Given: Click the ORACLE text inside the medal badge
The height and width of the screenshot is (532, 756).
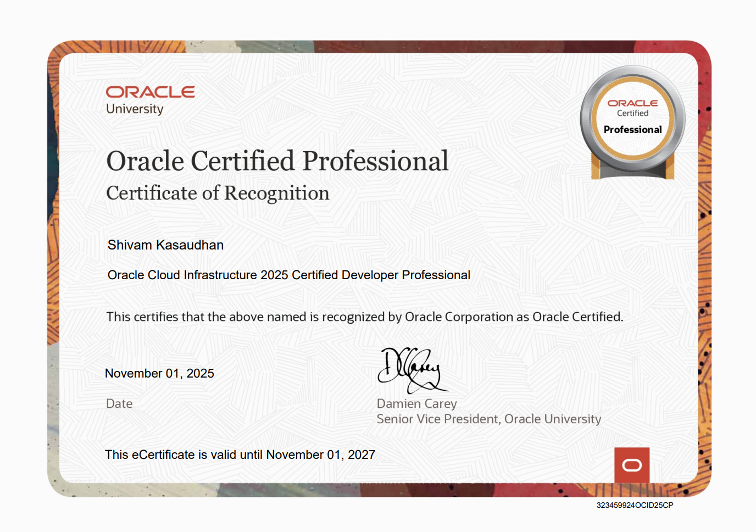Looking at the screenshot, I should pos(632,102).
